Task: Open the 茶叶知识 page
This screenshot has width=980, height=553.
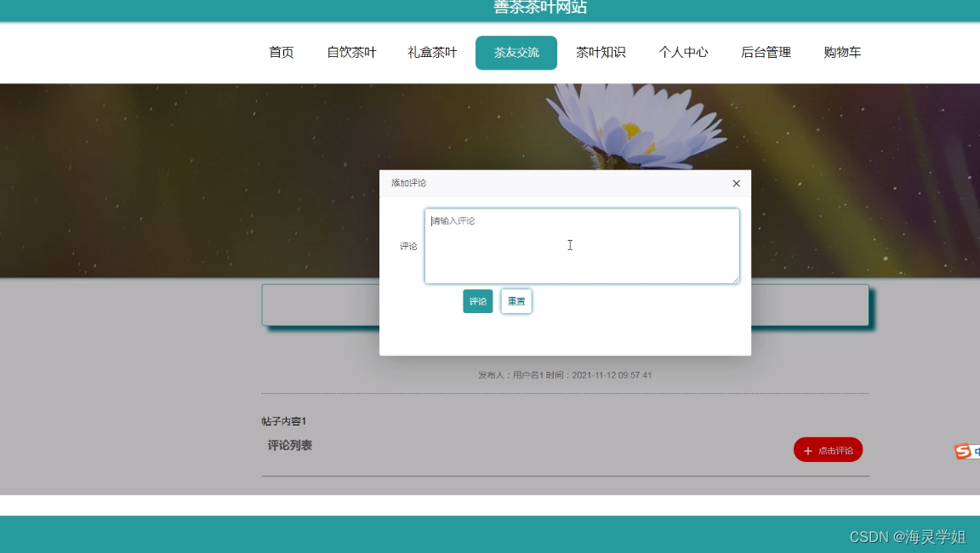Action: point(601,52)
